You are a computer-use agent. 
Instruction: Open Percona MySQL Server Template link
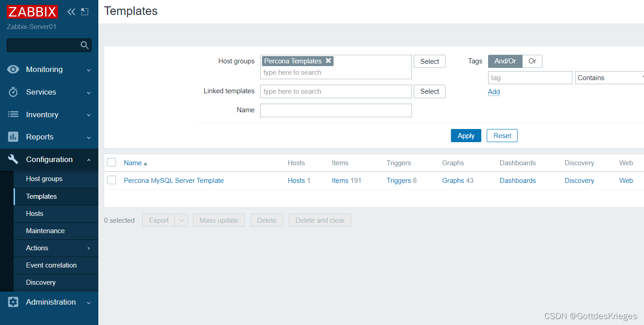pos(174,181)
